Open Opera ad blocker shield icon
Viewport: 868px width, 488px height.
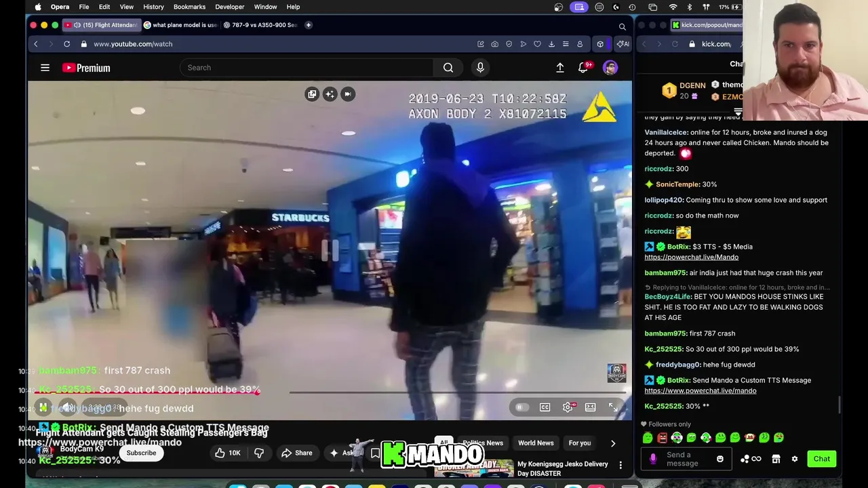[509, 44]
